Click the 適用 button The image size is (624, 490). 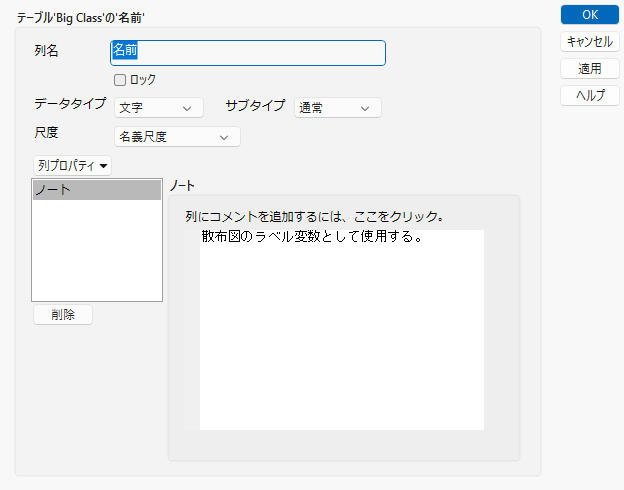(590, 68)
